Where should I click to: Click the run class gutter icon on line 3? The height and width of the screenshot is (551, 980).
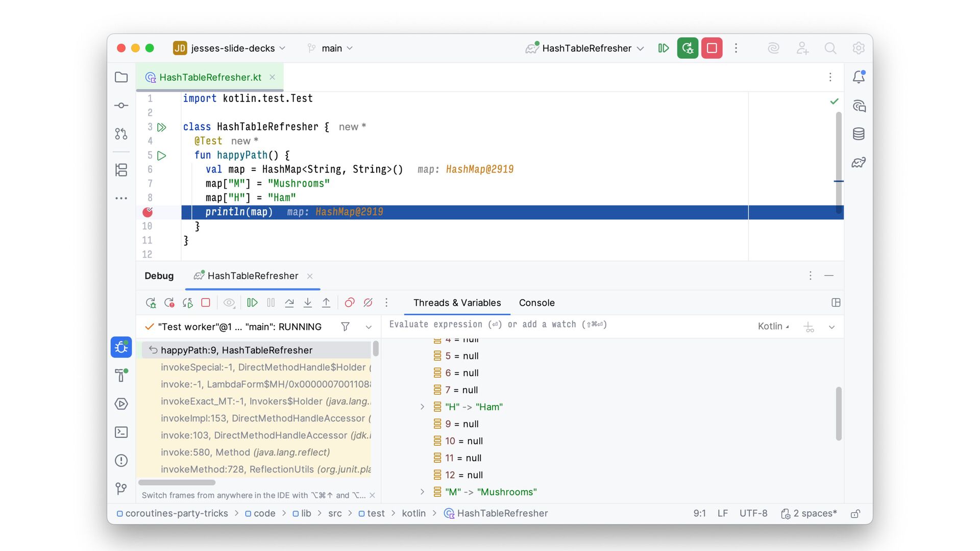point(162,127)
